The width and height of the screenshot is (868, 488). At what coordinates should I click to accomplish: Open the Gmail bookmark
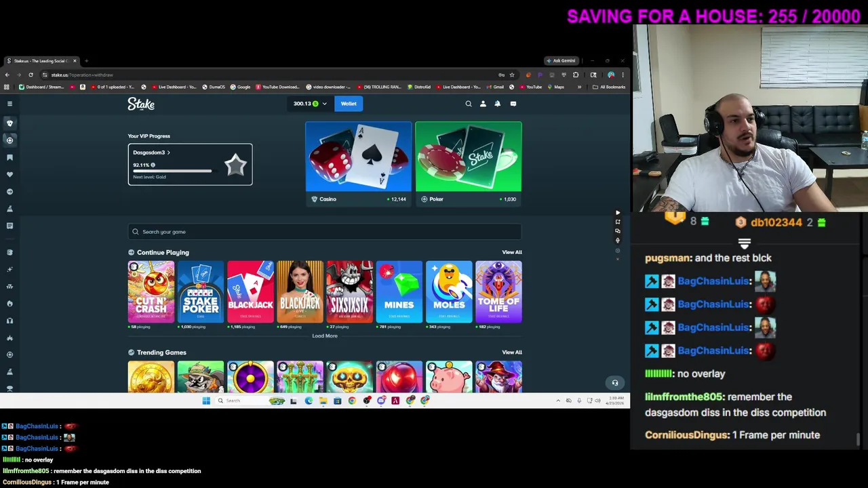494,87
